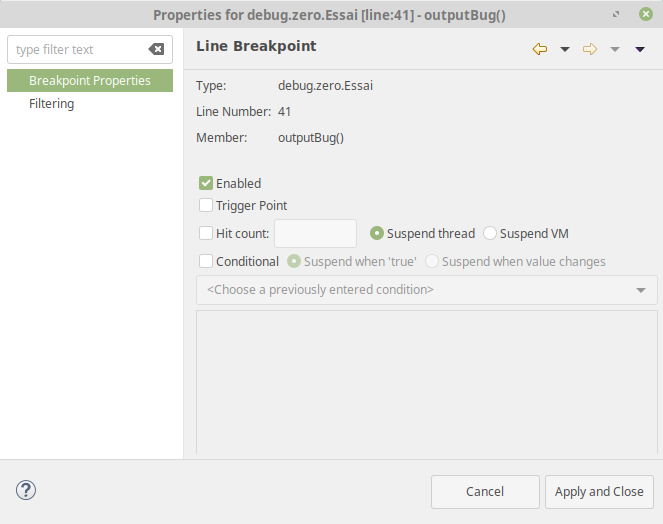The image size is (663, 524).
Task: Click the Apply and Close button
Action: 599,492
